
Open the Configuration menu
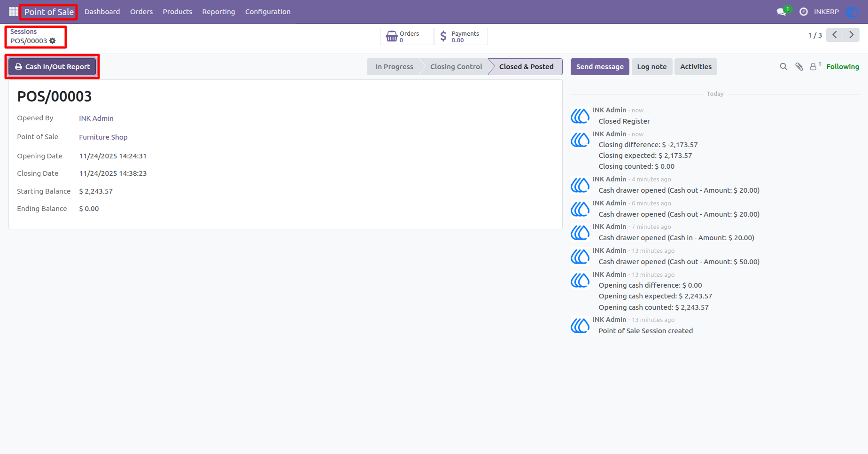tap(268, 12)
